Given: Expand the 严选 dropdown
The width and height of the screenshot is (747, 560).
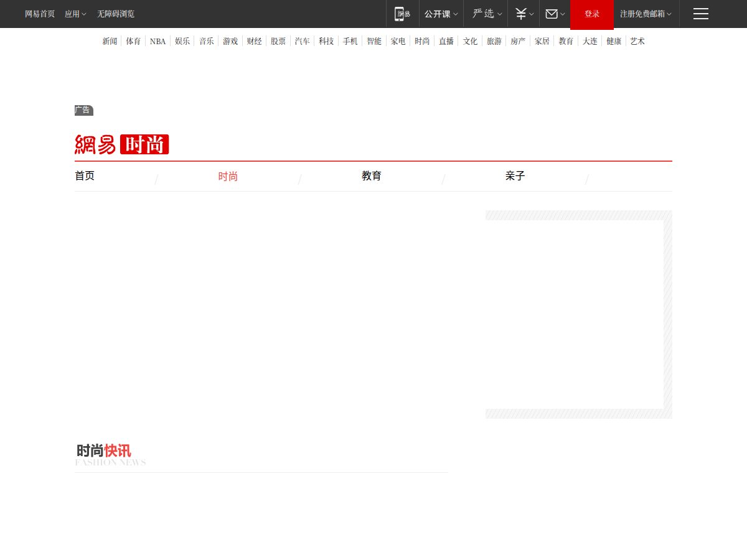Looking at the screenshot, I should coord(487,14).
